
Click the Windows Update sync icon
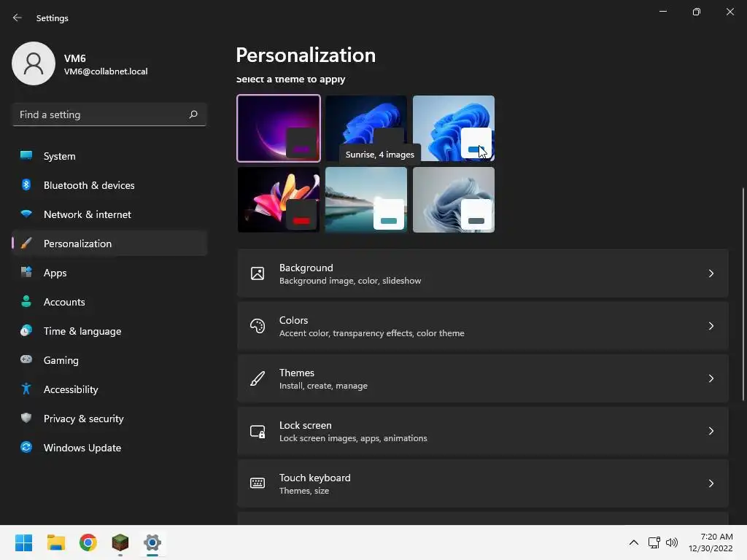[x=26, y=447]
